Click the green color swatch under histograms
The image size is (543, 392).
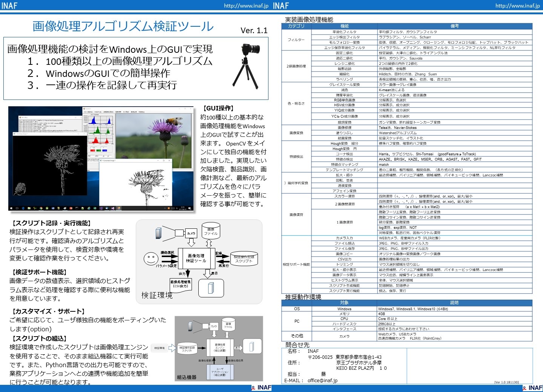tap(99, 150)
